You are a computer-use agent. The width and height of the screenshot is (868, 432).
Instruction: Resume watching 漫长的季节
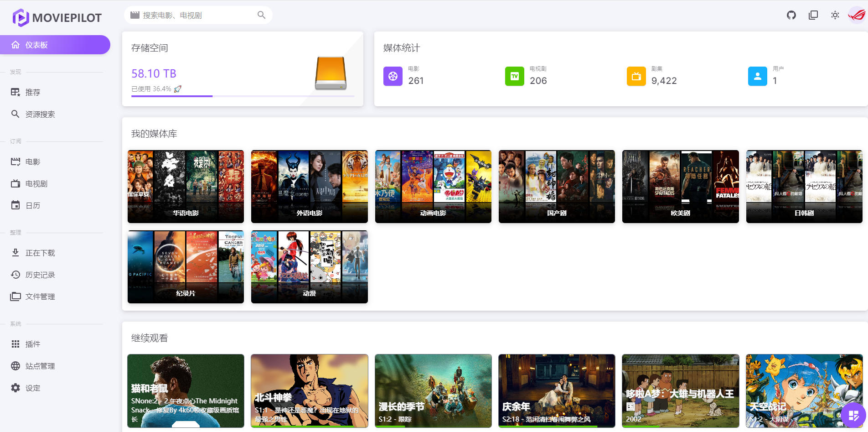(433, 391)
